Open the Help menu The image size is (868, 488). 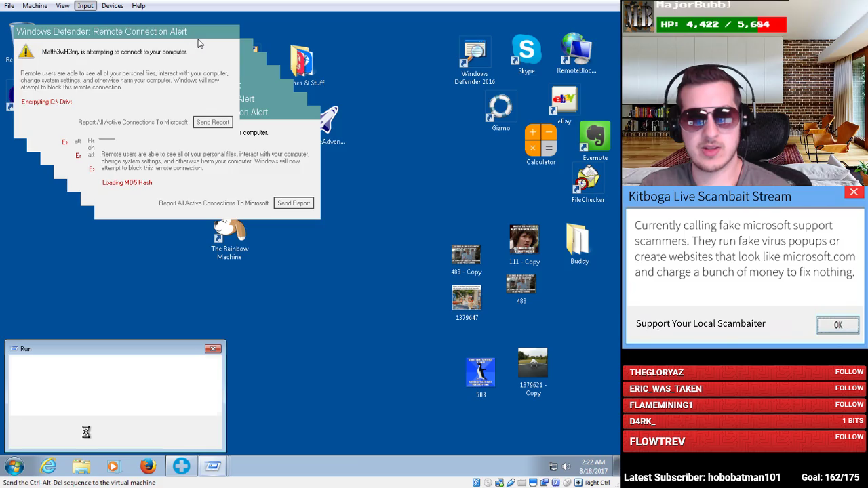pos(138,5)
